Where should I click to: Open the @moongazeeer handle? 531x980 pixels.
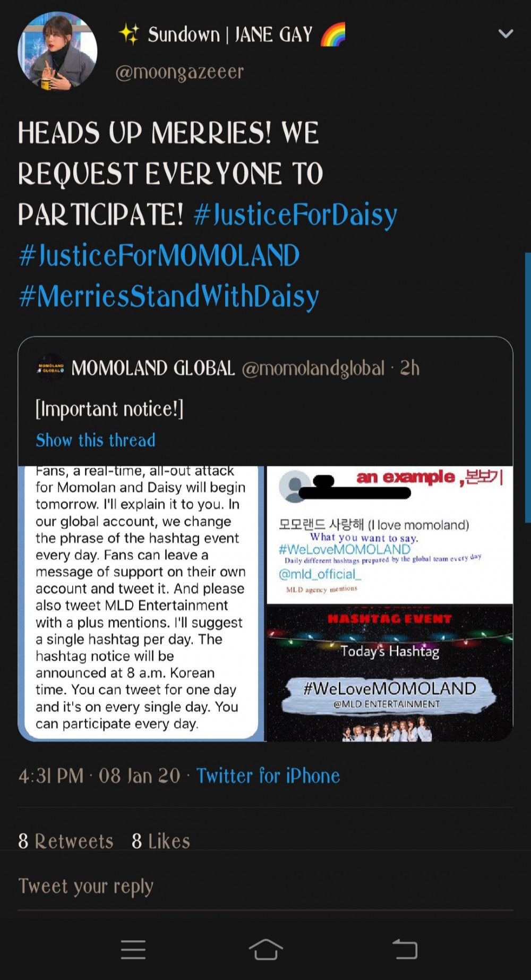pyautogui.click(x=179, y=72)
